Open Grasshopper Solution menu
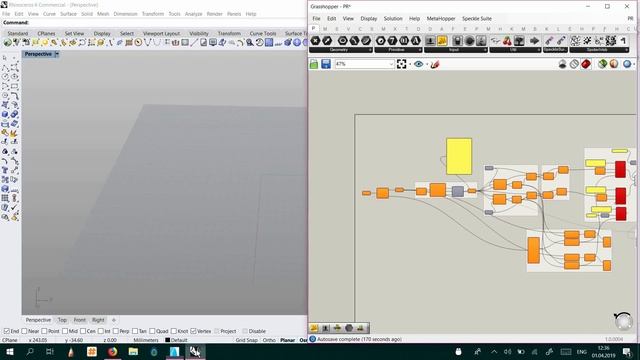The height and width of the screenshot is (360, 640). [x=393, y=18]
